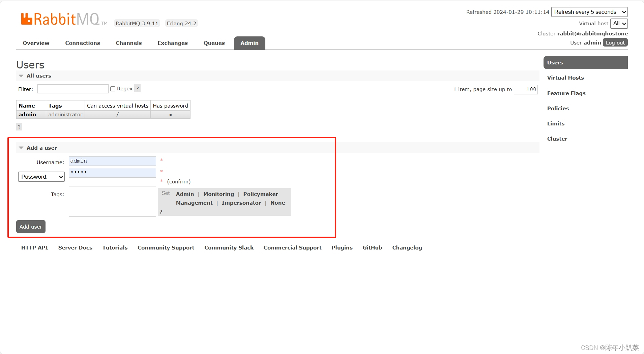Click the RabbitMQ 3.9.11 version label
This screenshot has width=644, height=354.
(x=137, y=24)
